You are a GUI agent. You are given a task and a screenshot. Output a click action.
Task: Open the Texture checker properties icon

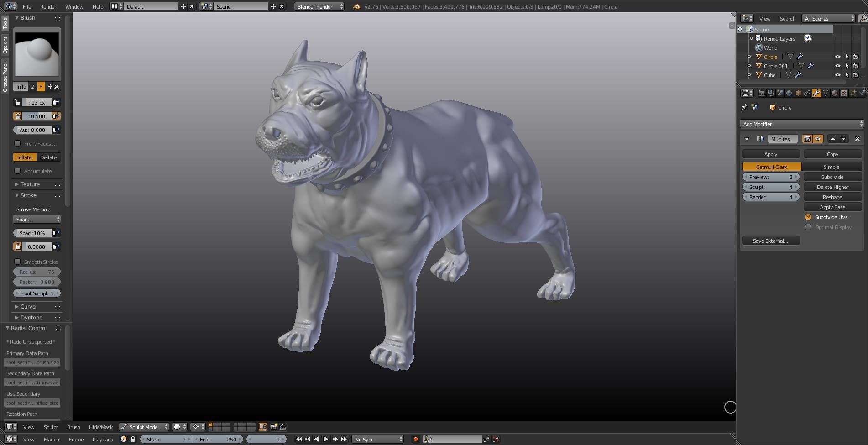pos(843,93)
